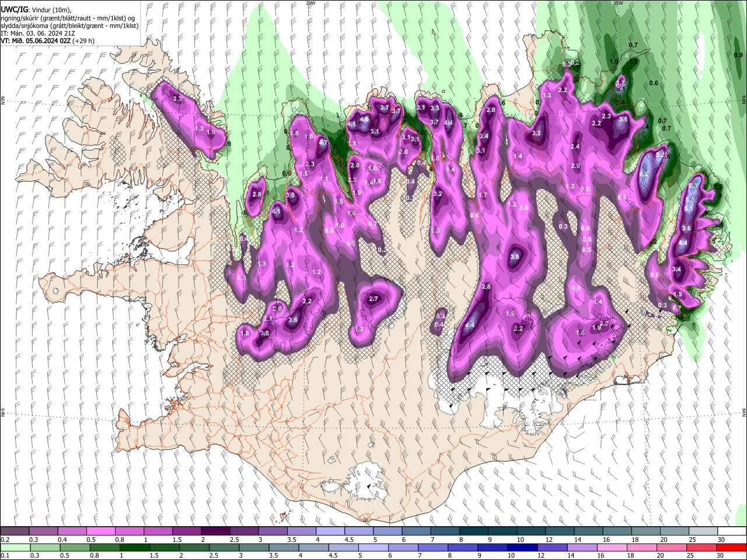
Task: Click the 20W longitude label
Action: coord(310,3)
